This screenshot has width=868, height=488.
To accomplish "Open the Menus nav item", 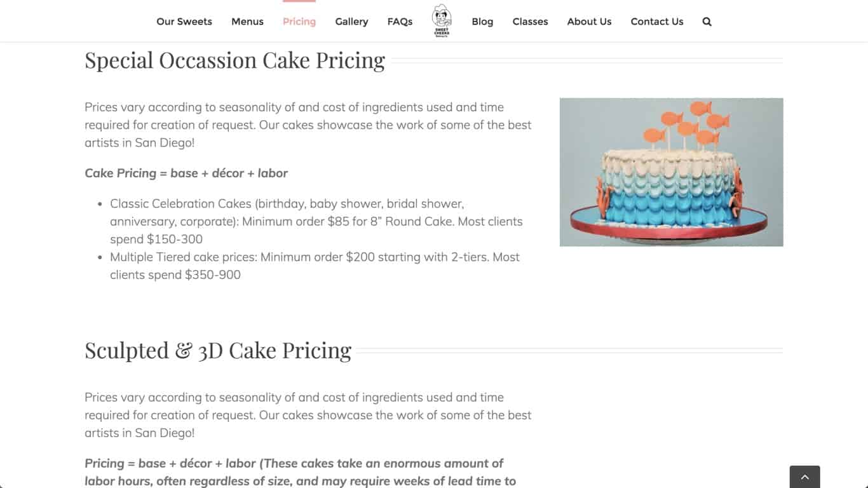I will click(247, 22).
